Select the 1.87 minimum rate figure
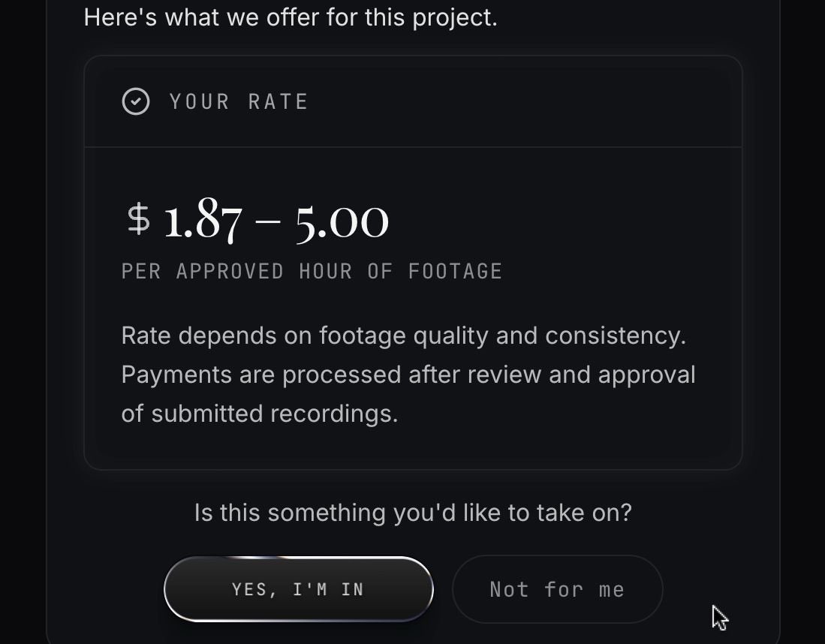This screenshot has height=644, width=825. 203,220
